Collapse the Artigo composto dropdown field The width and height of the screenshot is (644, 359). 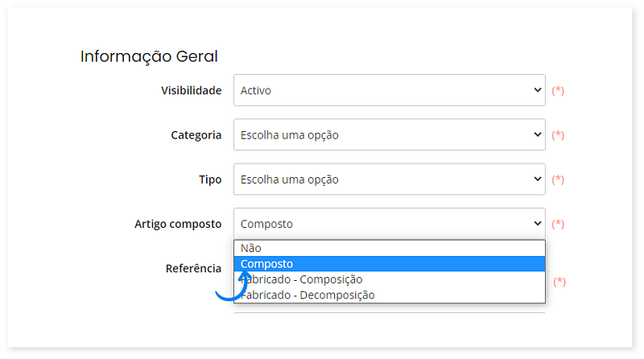389,223
